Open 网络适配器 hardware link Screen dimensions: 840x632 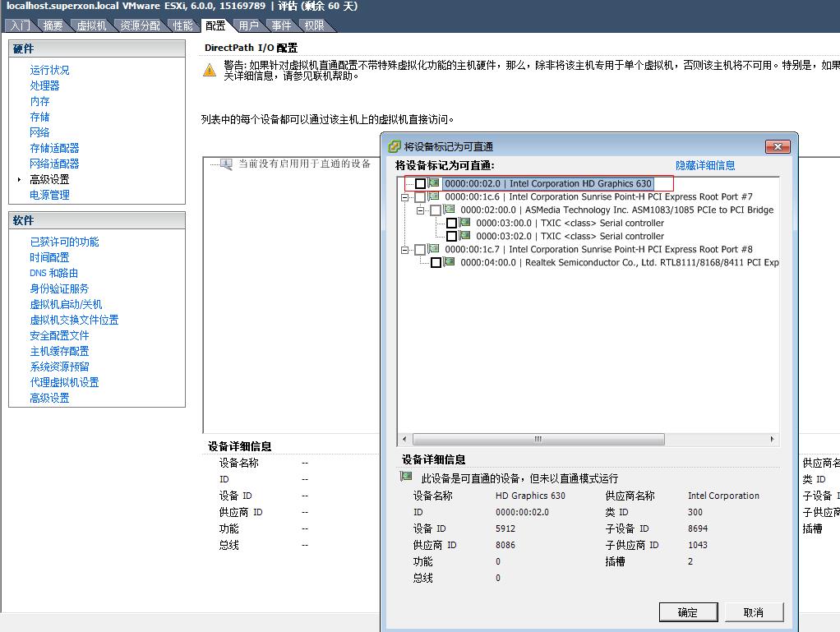point(54,164)
